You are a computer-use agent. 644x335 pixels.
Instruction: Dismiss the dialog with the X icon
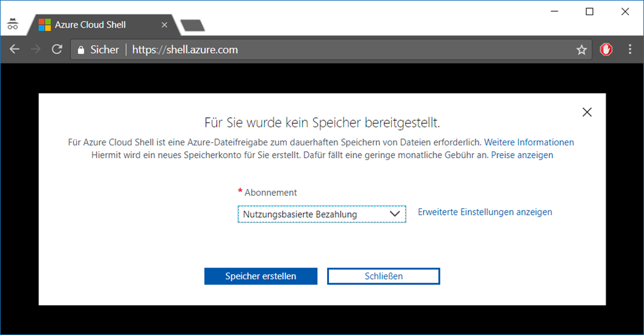point(587,112)
